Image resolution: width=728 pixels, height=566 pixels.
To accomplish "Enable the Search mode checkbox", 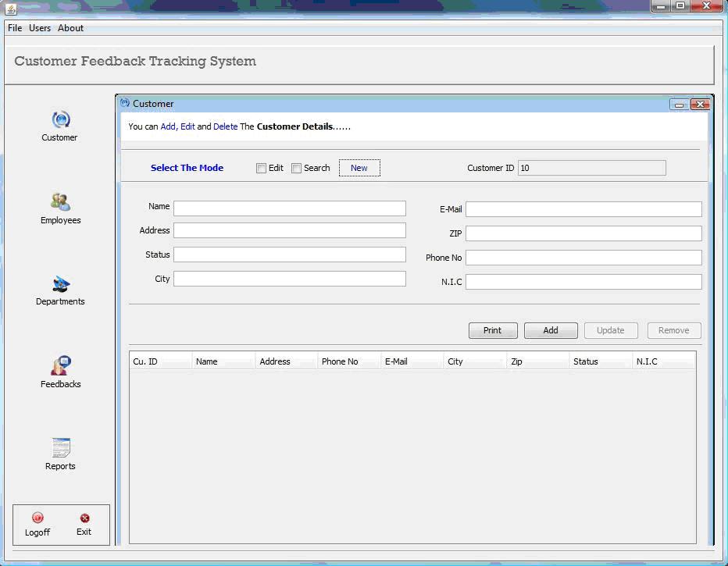I will point(296,169).
